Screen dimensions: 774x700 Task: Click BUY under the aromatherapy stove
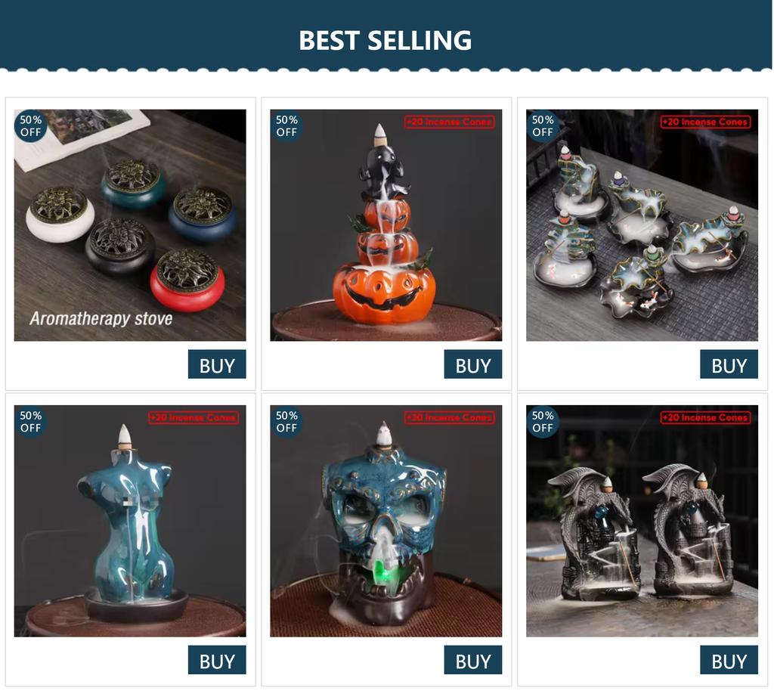[x=217, y=364]
